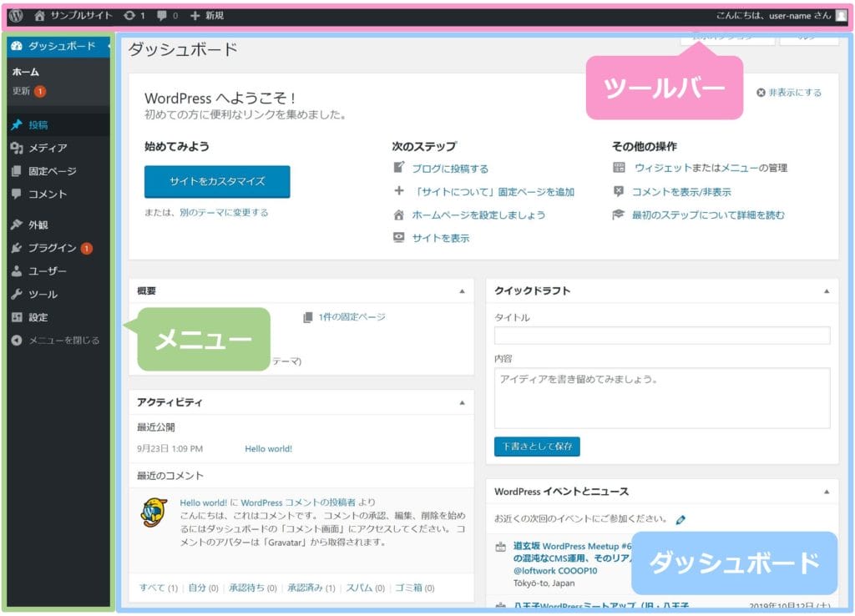
Task: Open プラグイン menu in sidebar
Action: pyautogui.click(x=52, y=248)
